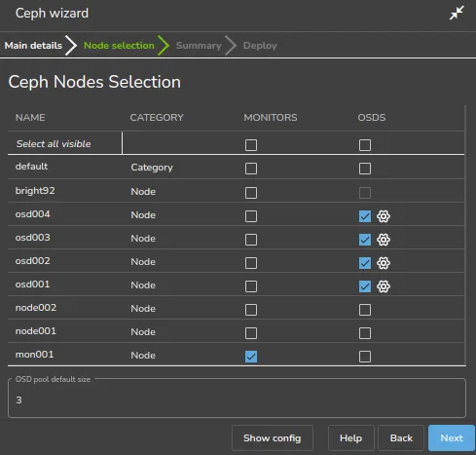Viewport: 476px width, 455px height.
Task: Jump to Summary wizard step
Action: (199, 46)
